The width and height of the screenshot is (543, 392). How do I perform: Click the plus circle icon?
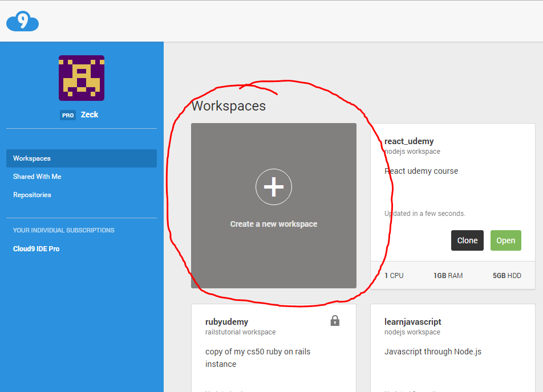pos(274,187)
